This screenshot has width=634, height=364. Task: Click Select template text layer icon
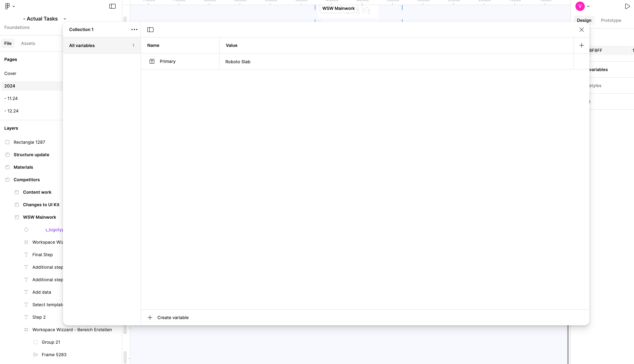click(x=26, y=305)
